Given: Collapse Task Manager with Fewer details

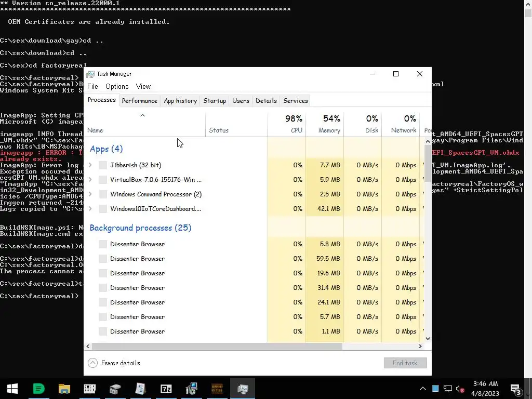Looking at the screenshot, I should coord(114,363).
